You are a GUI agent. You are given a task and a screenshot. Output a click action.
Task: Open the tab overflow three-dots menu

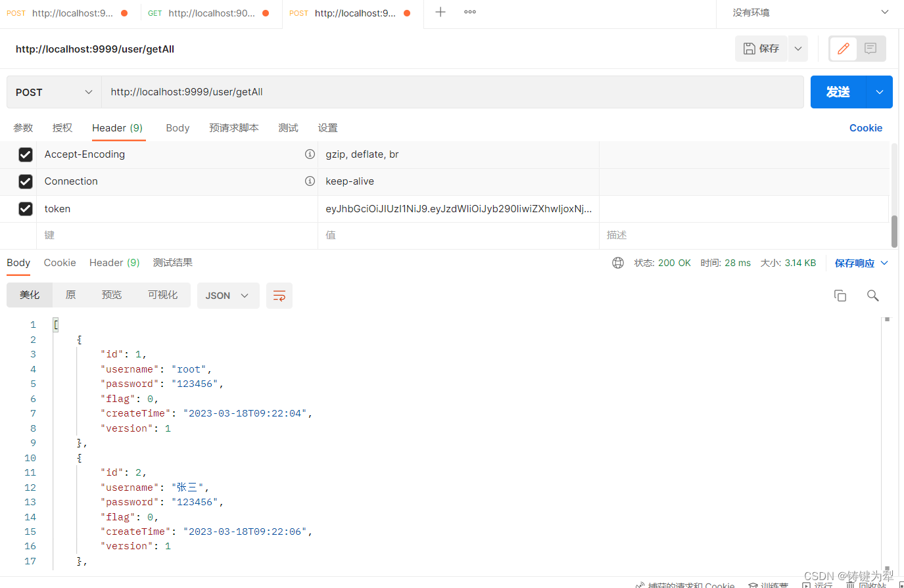470,12
